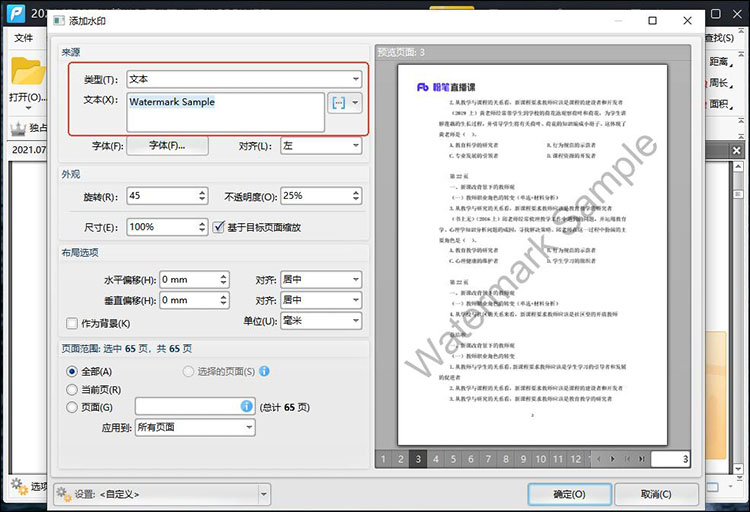Click the 垂直偏移 spinner arrows
This screenshot has height=512, width=750.
pyautogui.click(x=223, y=301)
